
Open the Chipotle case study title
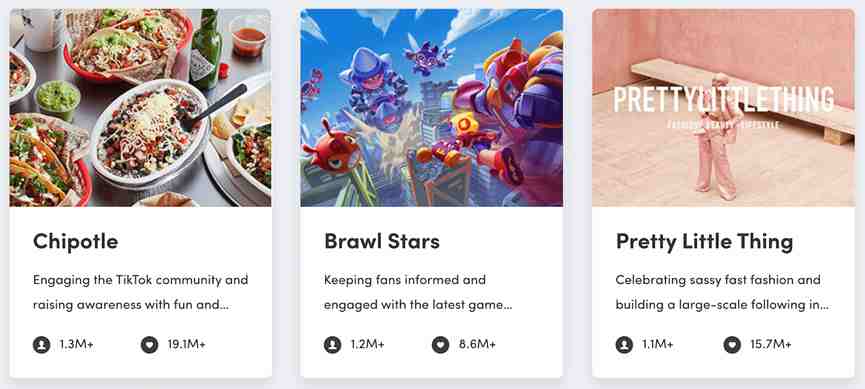click(76, 242)
